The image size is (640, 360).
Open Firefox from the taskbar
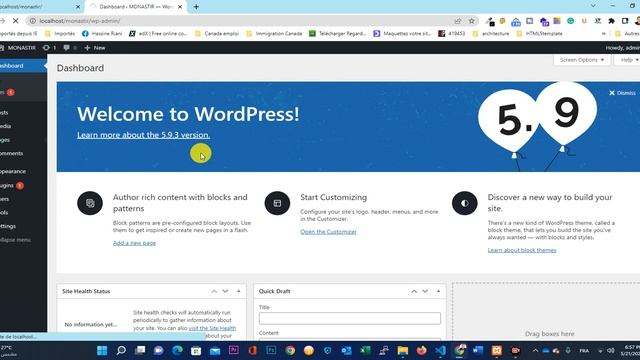tap(422, 350)
